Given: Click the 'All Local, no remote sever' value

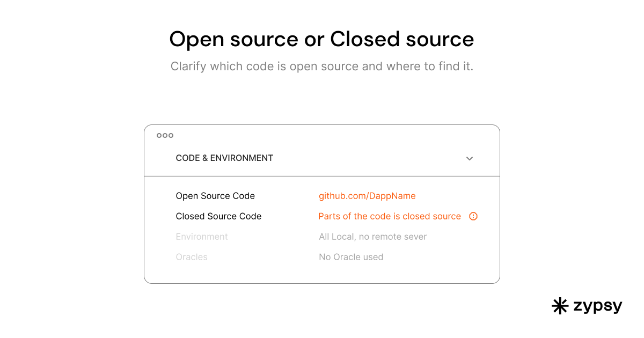Looking at the screenshot, I should pos(372,237).
